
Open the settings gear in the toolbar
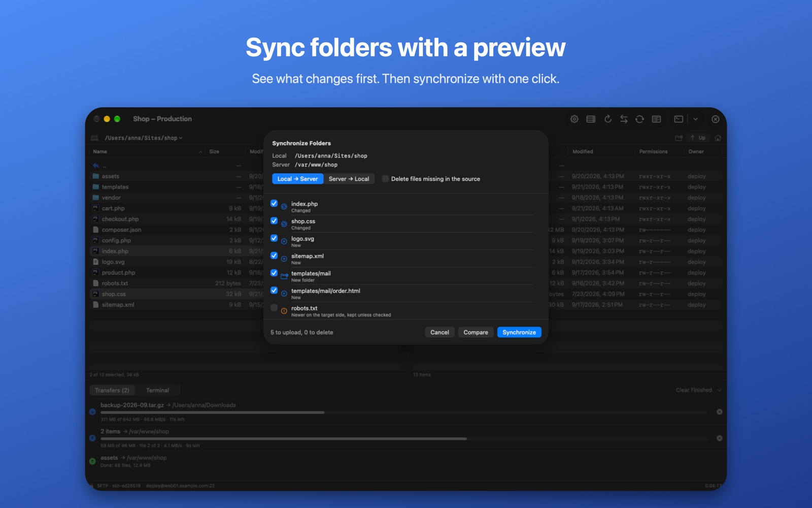(x=574, y=119)
